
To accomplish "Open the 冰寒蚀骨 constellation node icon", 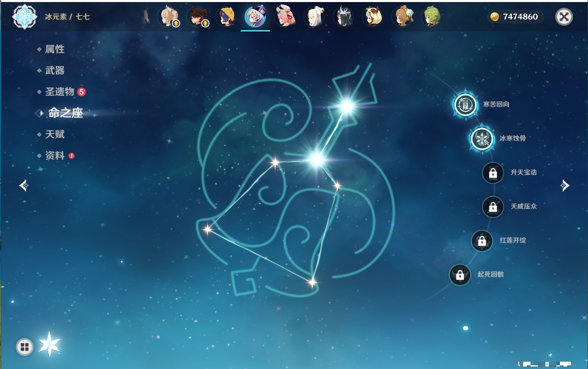I will (482, 139).
